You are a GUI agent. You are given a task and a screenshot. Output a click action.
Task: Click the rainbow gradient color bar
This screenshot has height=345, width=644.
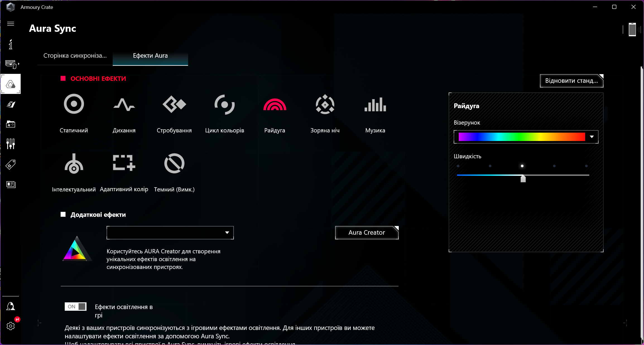522,137
